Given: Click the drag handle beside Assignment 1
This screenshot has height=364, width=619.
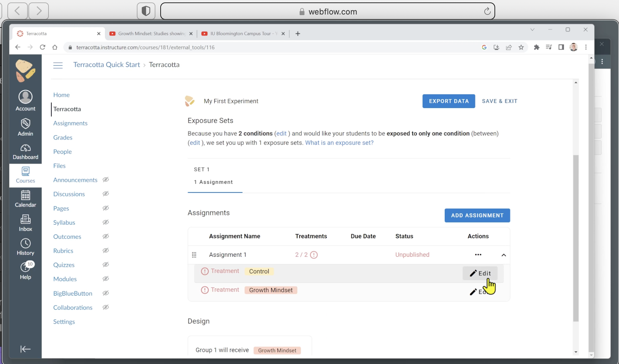Looking at the screenshot, I should 194,255.
